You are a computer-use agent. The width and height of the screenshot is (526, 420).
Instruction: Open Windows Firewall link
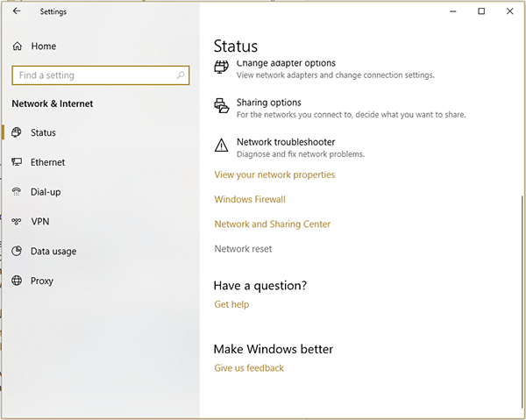pos(250,199)
